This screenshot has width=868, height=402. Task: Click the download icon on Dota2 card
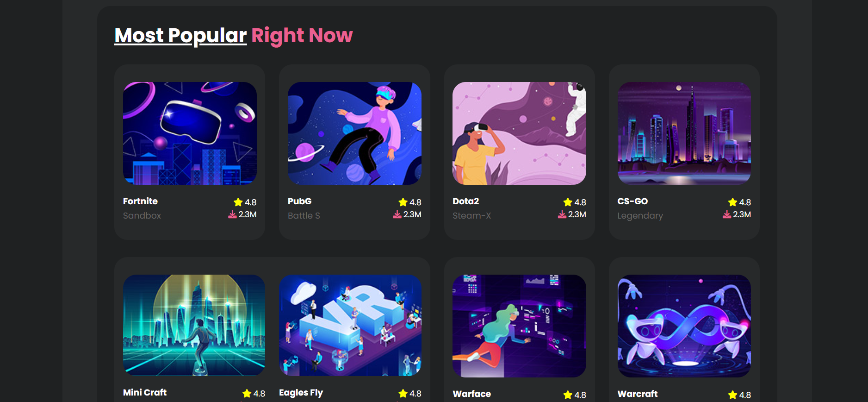[562, 214]
